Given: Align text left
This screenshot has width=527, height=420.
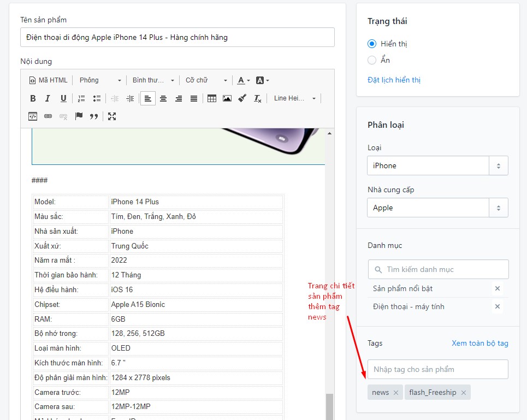Looking at the screenshot, I should pyautogui.click(x=148, y=98).
